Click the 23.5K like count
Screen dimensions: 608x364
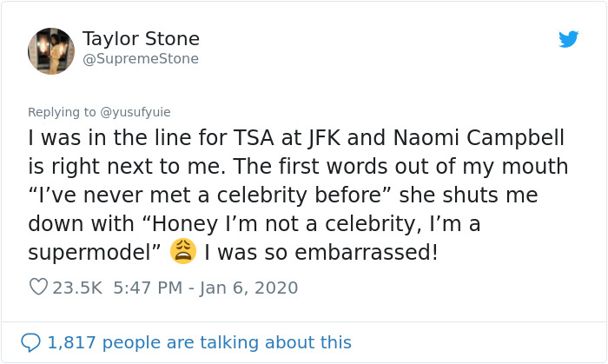[x=77, y=288]
